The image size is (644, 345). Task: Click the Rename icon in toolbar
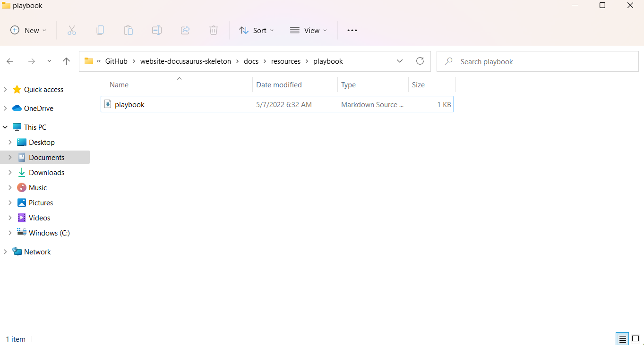[x=157, y=30]
